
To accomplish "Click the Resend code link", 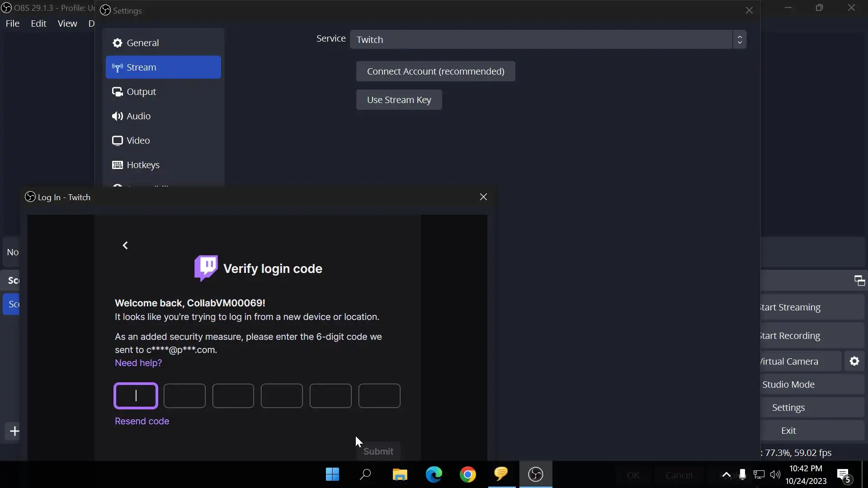I will (142, 421).
